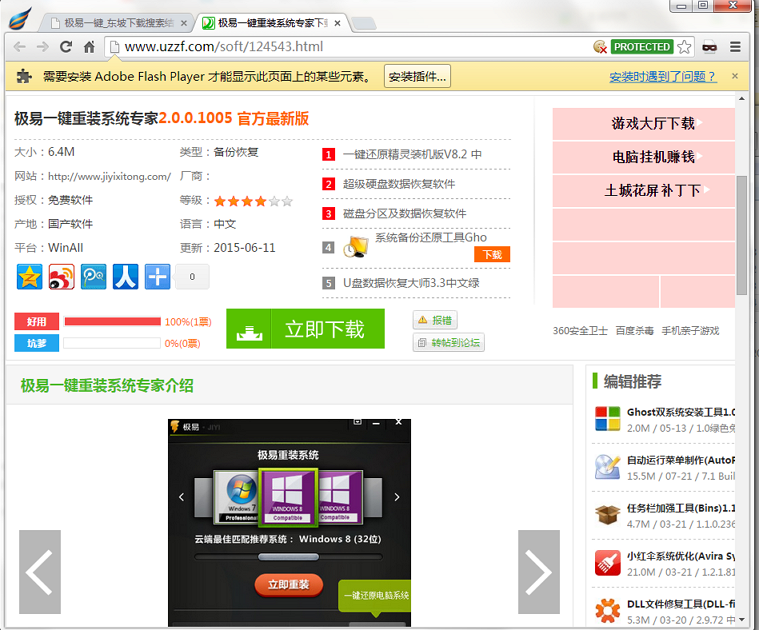759x630 pixels.
Task: Vote 坑爹 for this software
Action: pos(37,343)
